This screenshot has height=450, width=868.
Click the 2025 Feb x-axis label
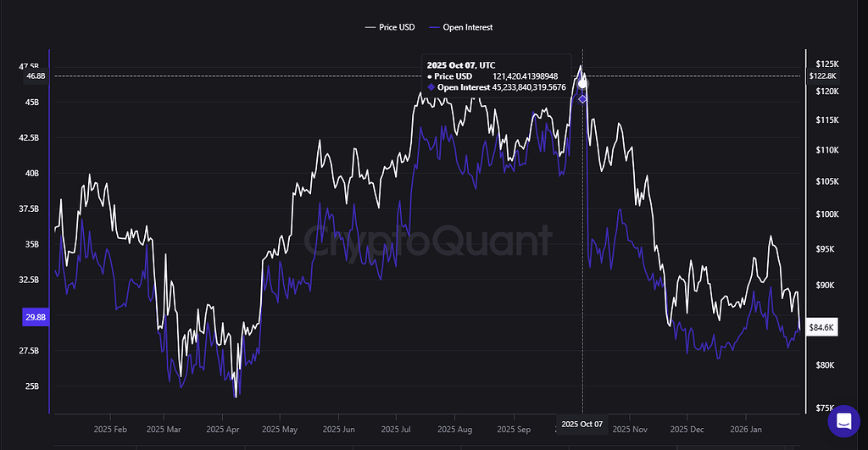[109, 430]
